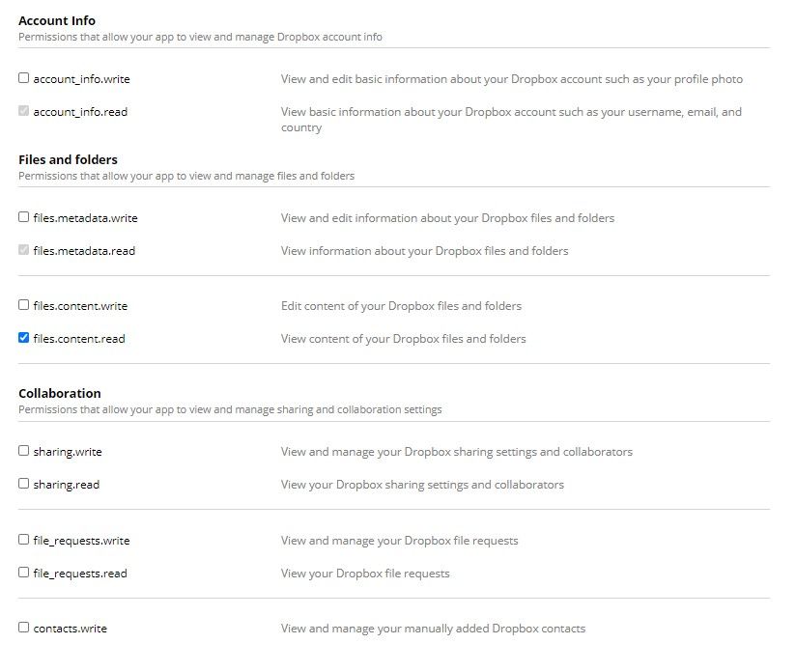Click the file_requests.read description text

point(364,573)
